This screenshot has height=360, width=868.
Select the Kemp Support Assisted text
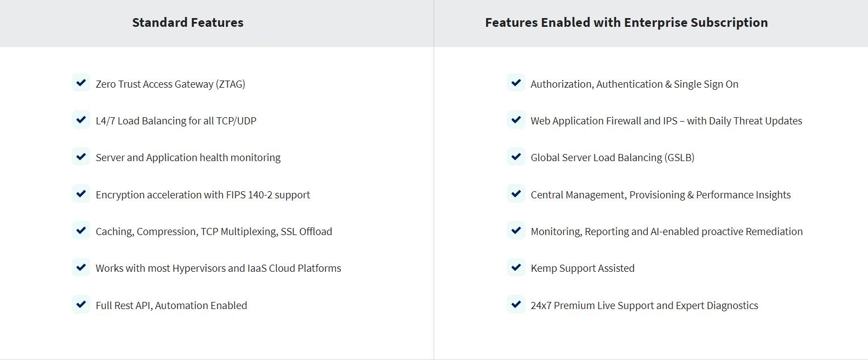(583, 268)
